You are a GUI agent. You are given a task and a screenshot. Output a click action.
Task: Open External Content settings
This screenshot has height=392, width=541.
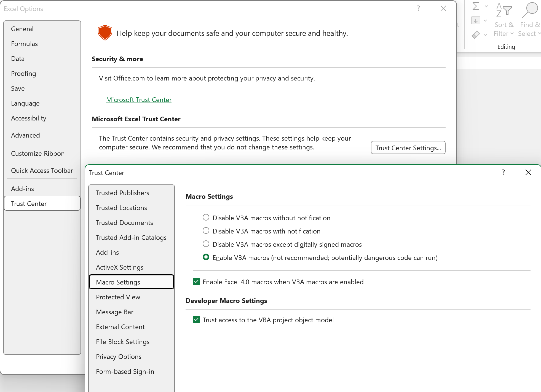132,327
